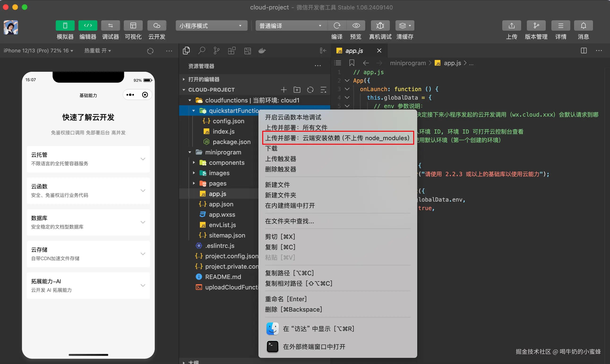
Task: Collapse the miniprogram folder in tree
Action: tap(190, 152)
